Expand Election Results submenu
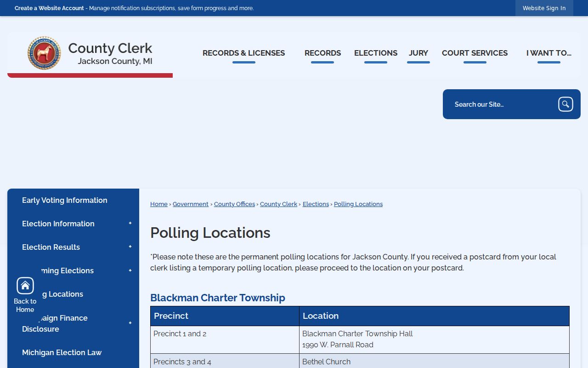This screenshot has height=368, width=588. [x=130, y=247]
